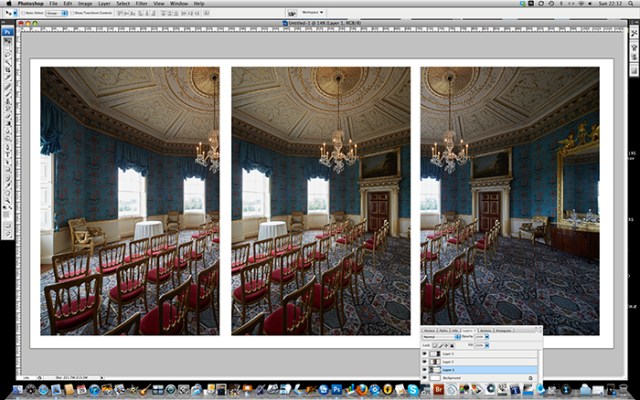Open the blending mode Normal dropdown
640x400 pixels.
pyautogui.click(x=441, y=337)
